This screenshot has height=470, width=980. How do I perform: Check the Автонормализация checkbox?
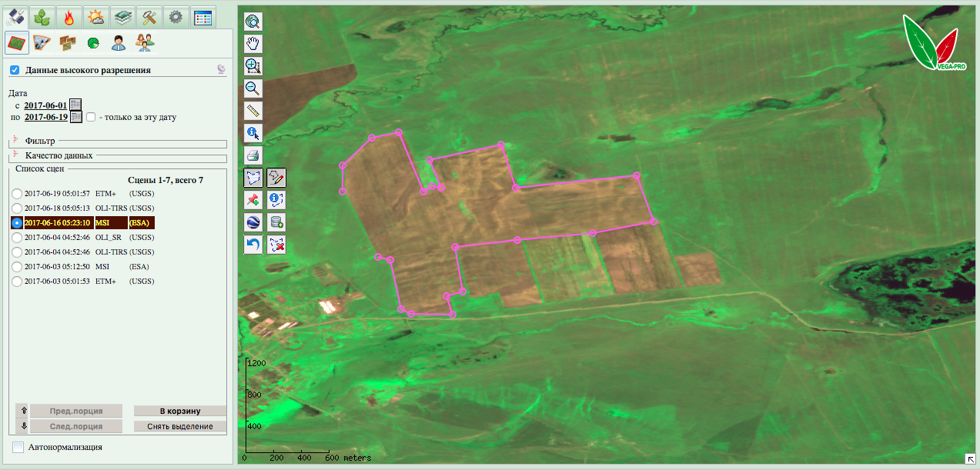18,447
